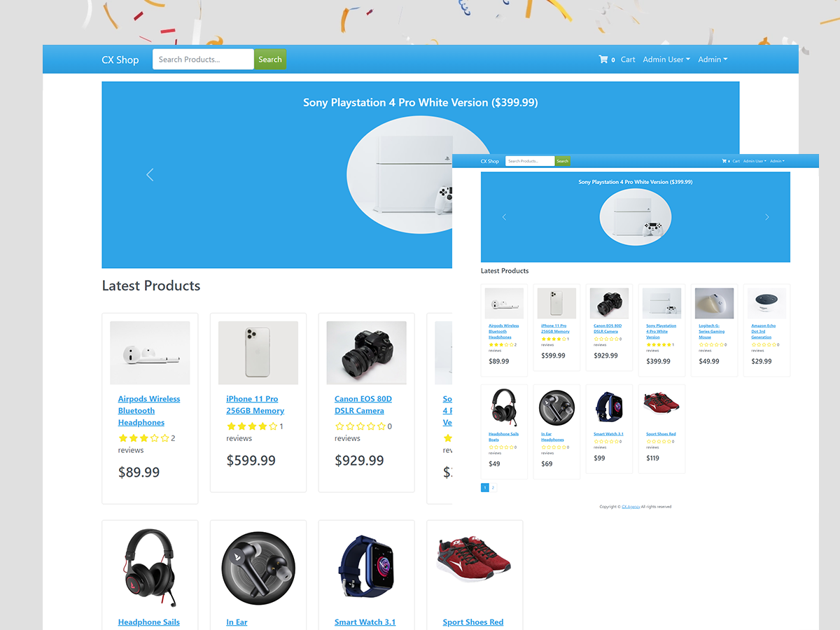Click the Smart Watch 3.1 product image

pyautogui.click(x=367, y=567)
